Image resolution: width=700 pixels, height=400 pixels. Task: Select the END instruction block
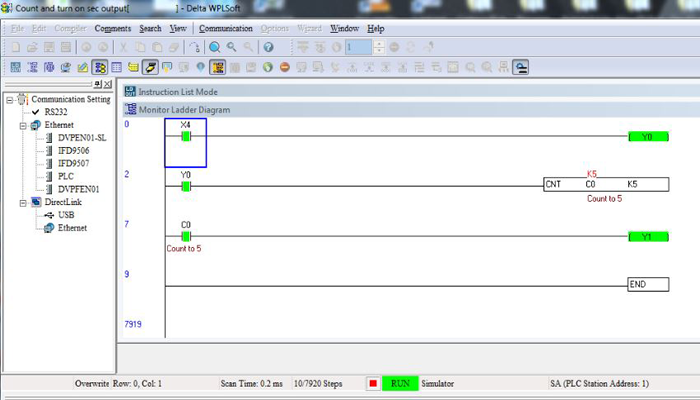point(648,284)
